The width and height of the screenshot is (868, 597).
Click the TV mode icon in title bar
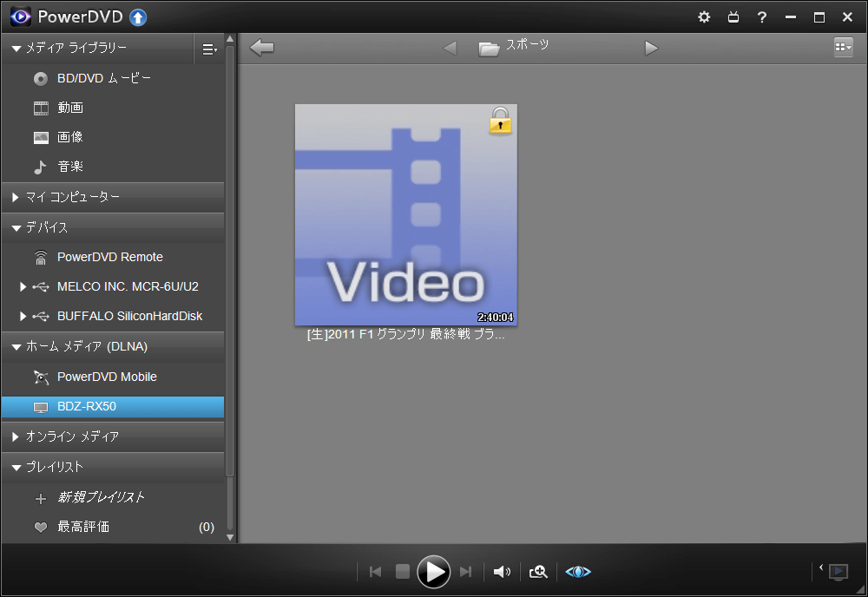pos(733,17)
